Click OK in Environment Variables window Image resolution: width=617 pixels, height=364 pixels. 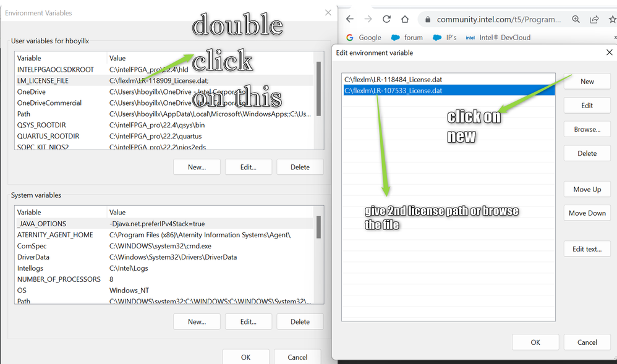[245, 357]
